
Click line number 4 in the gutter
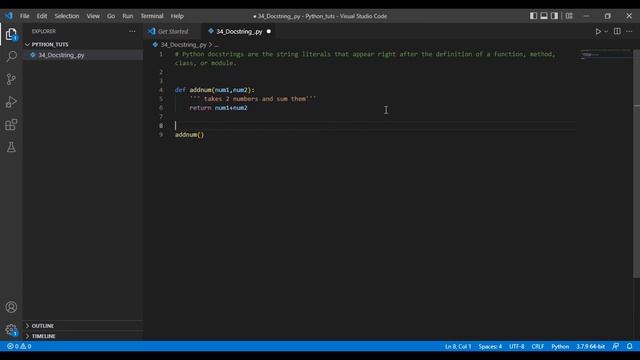(x=161, y=90)
